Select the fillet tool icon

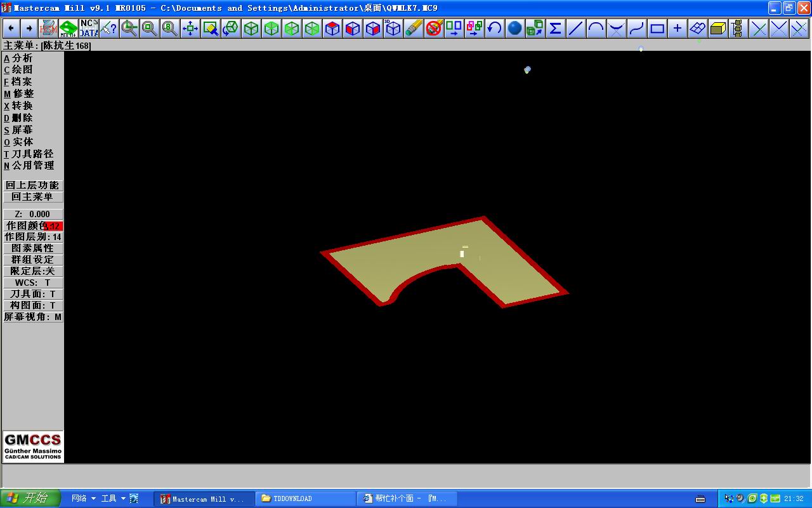[x=616, y=29]
